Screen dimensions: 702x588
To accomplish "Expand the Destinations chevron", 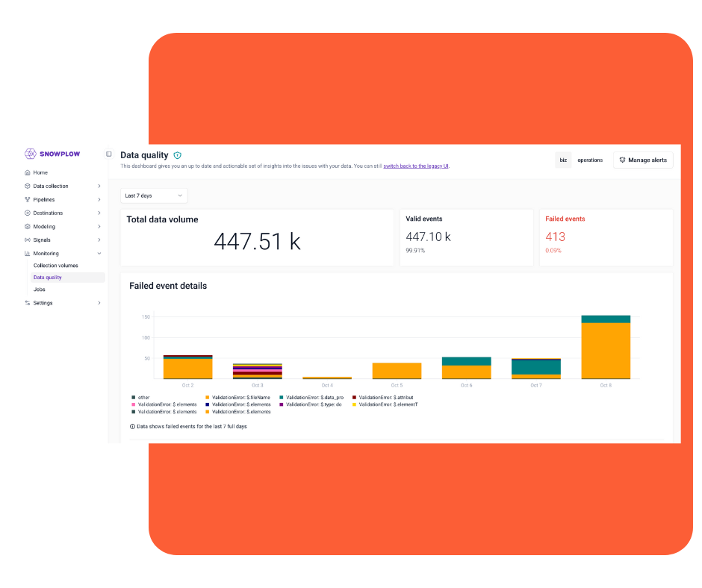I will [99, 213].
